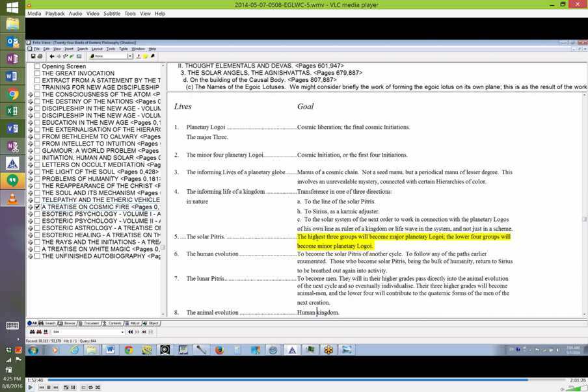Open the query history dropdown beside 844
The image size is (588, 392).
pos(122,332)
